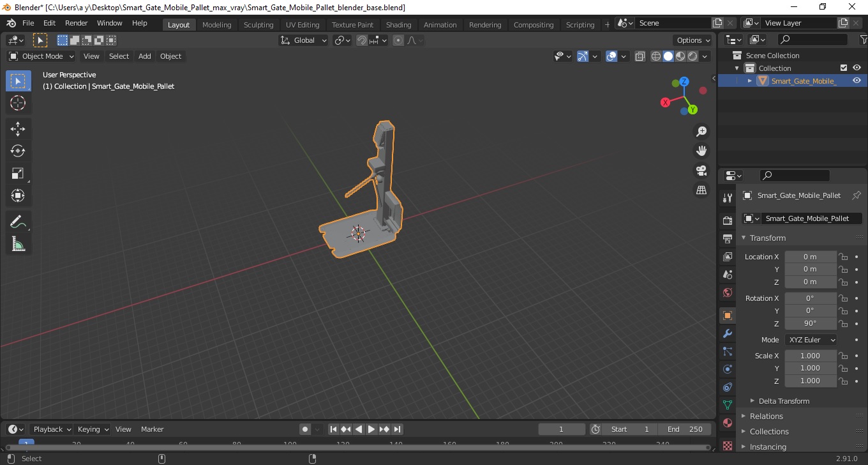Select the Transform tool

18,195
